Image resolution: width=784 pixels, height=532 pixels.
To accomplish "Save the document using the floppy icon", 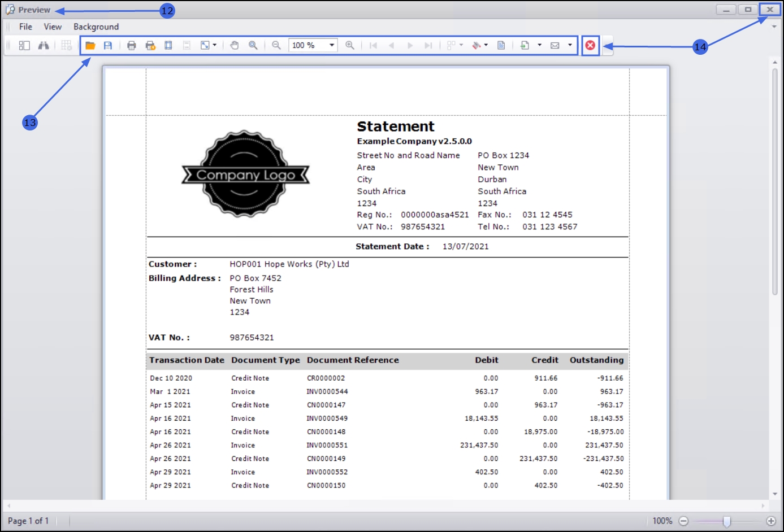I will coord(108,45).
